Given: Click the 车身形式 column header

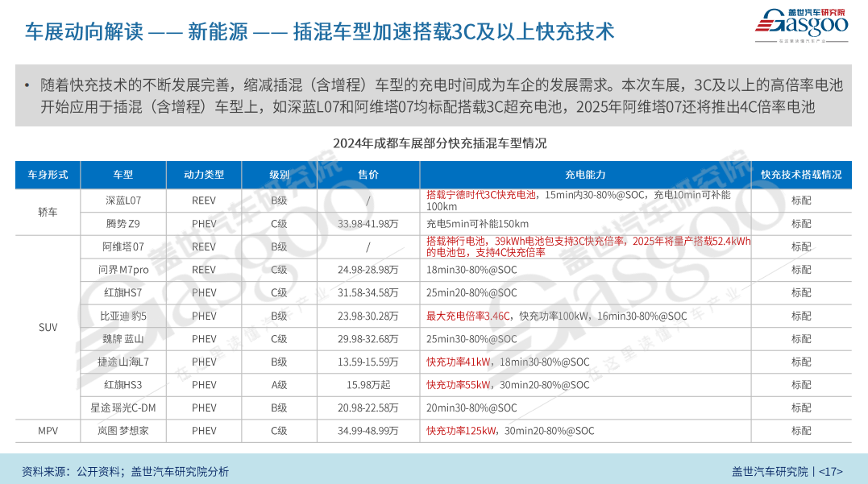Looking at the screenshot, I should point(48,175).
